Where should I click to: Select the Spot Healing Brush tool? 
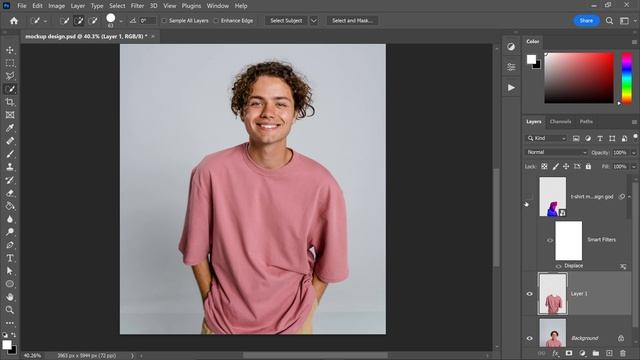pos(10,141)
